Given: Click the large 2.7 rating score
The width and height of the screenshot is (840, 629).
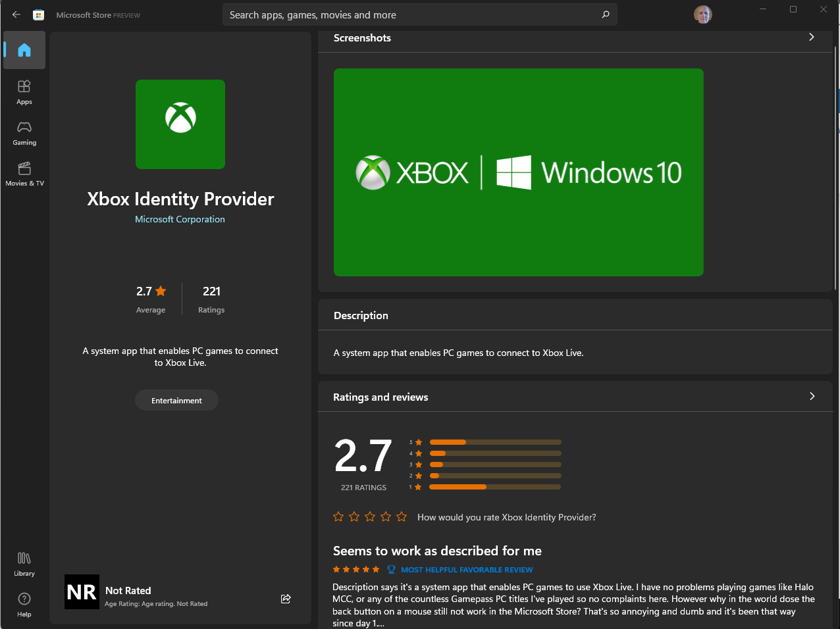Looking at the screenshot, I should tap(363, 456).
